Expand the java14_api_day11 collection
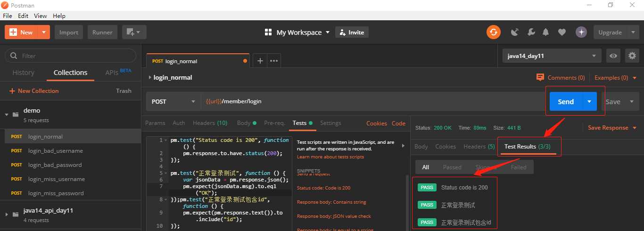The width and height of the screenshot is (644, 231). (8, 214)
